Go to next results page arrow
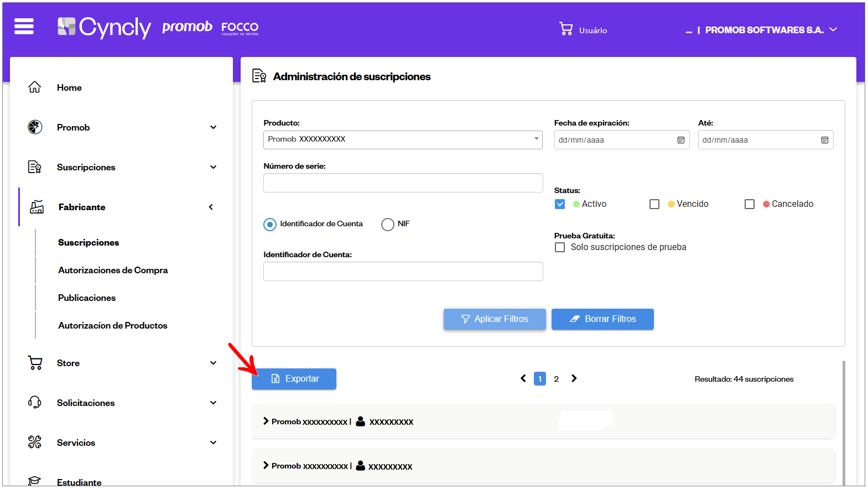Viewport: 868px width, 489px height. coord(574,378)
